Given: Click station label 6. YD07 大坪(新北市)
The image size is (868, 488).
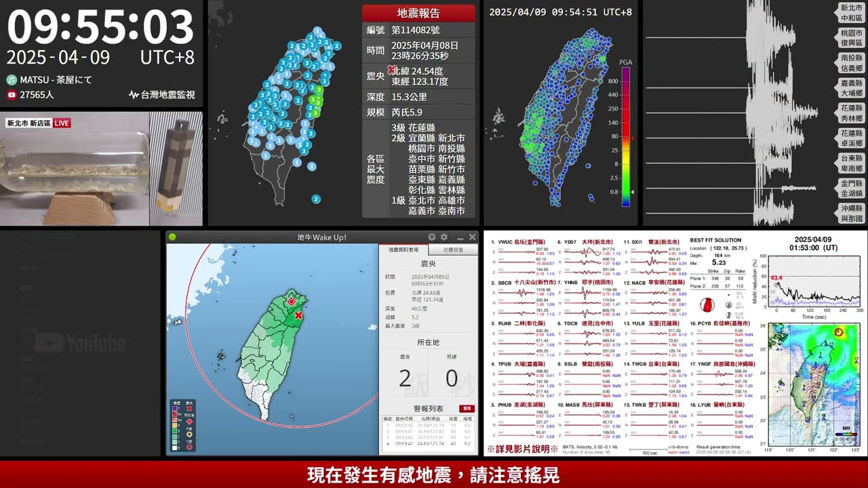Looking at the screenshot, I should tap(585, 241).
